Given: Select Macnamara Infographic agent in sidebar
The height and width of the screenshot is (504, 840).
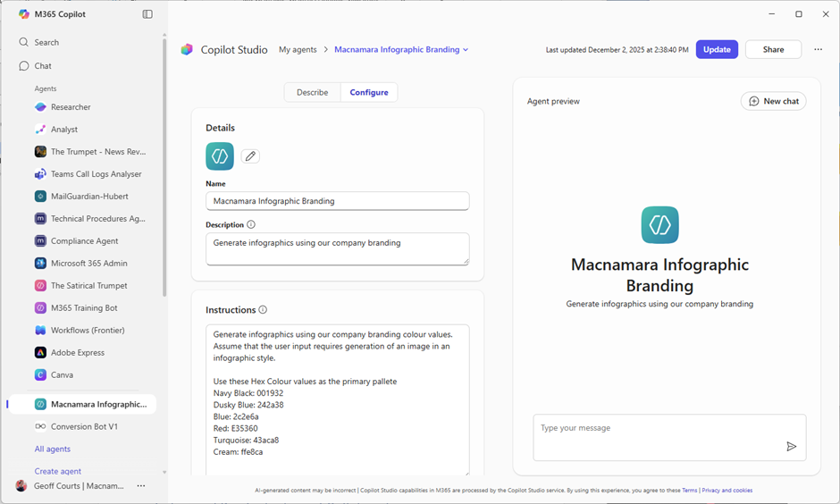Looking at the screenshot, I should [x=84, y=405].
